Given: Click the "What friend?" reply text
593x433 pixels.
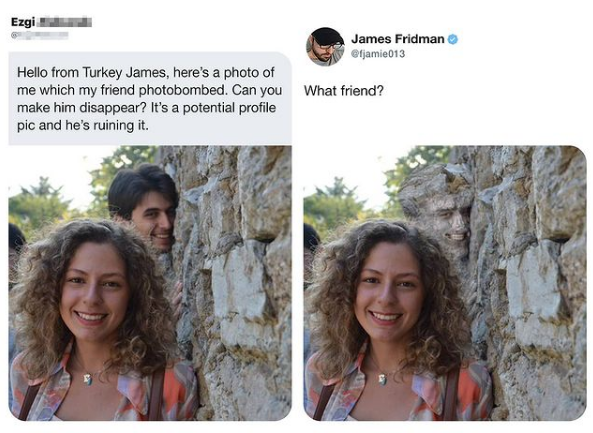Looking at the screenshot, I should [x=344, y=91].
